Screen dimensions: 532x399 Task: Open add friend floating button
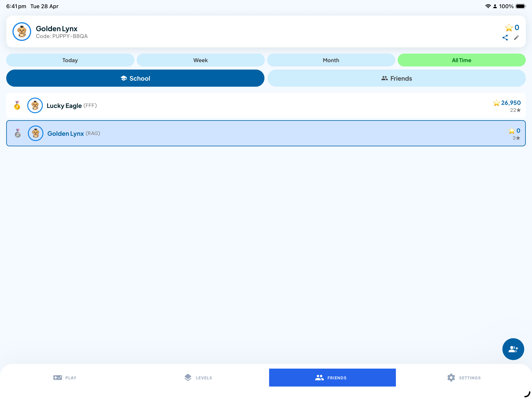tap(513, 349)
